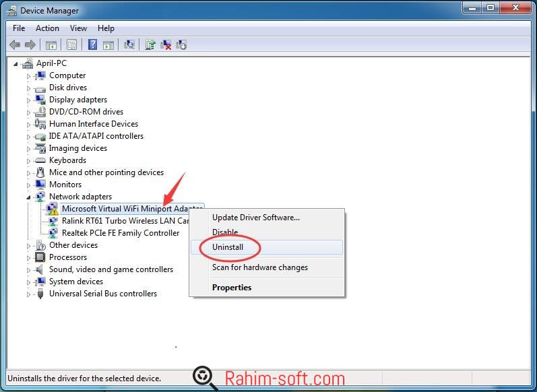
Task: Open the Help menu
Action: (106, 28)
